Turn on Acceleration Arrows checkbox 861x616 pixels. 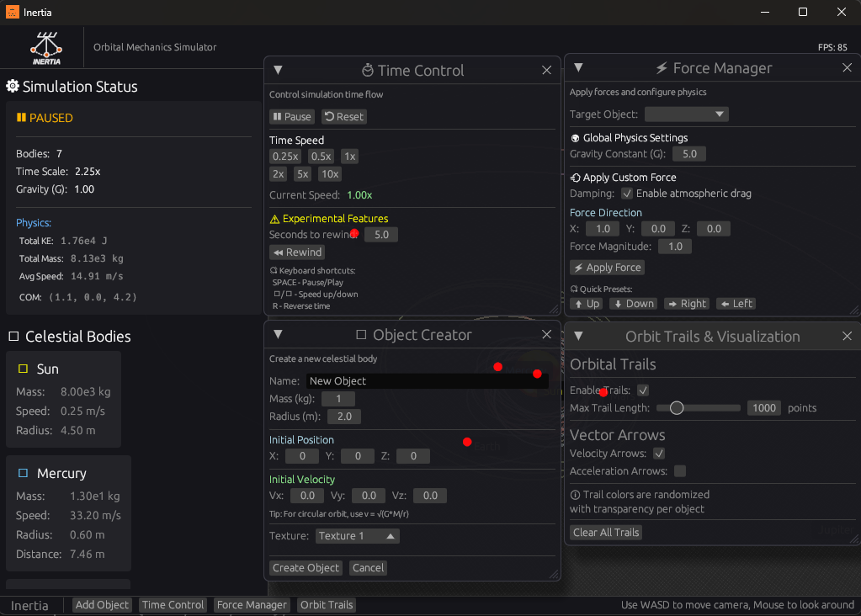point(680,471)
